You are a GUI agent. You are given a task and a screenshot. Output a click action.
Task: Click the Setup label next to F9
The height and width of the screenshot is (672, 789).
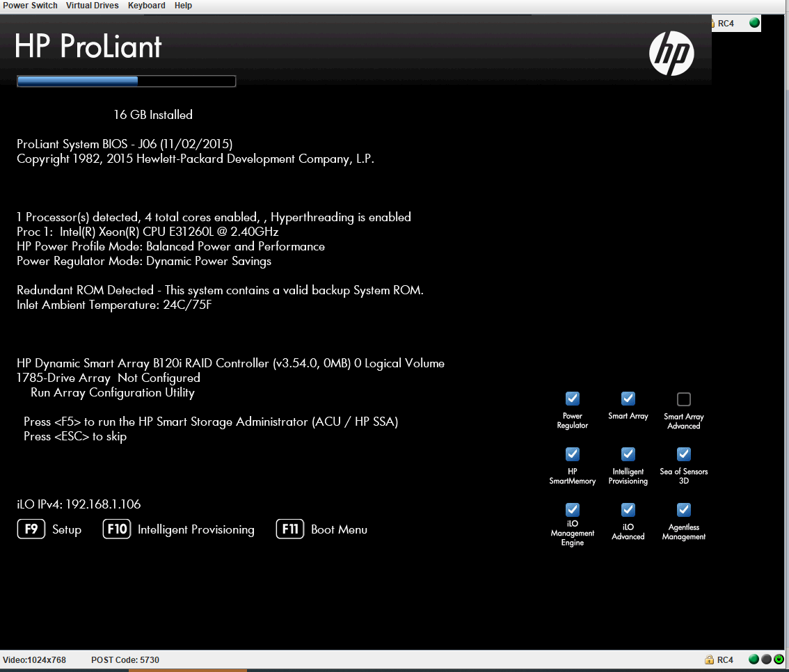pos(67,529)
